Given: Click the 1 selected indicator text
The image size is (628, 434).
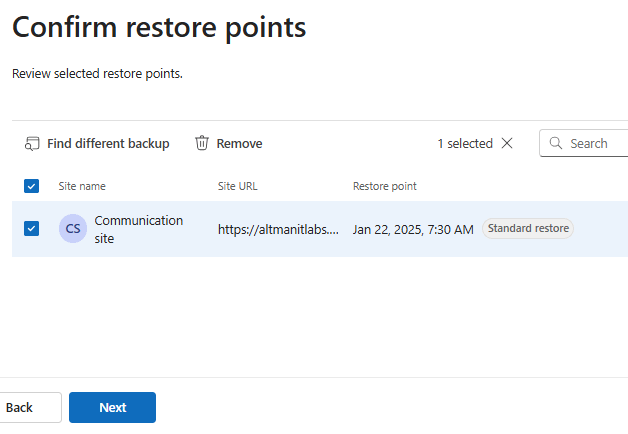Looking at the screenshot, I should pos(464,144).
